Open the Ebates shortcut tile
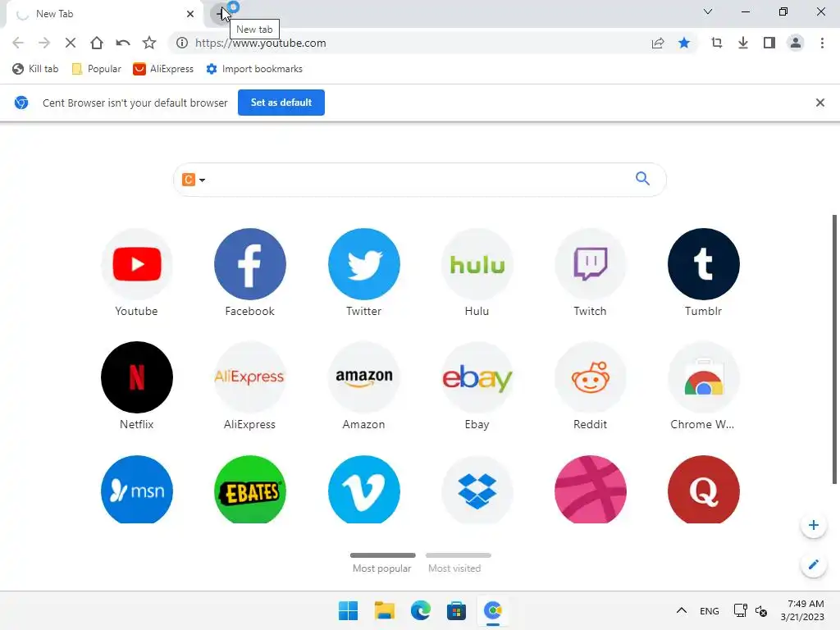840x630 pixels. click(x=249, y=490)
